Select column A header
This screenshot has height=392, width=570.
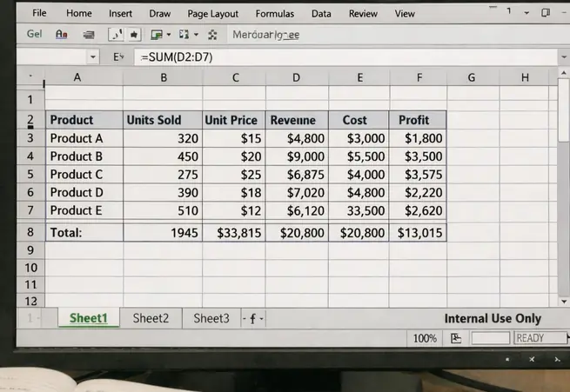tap(77, 77)
